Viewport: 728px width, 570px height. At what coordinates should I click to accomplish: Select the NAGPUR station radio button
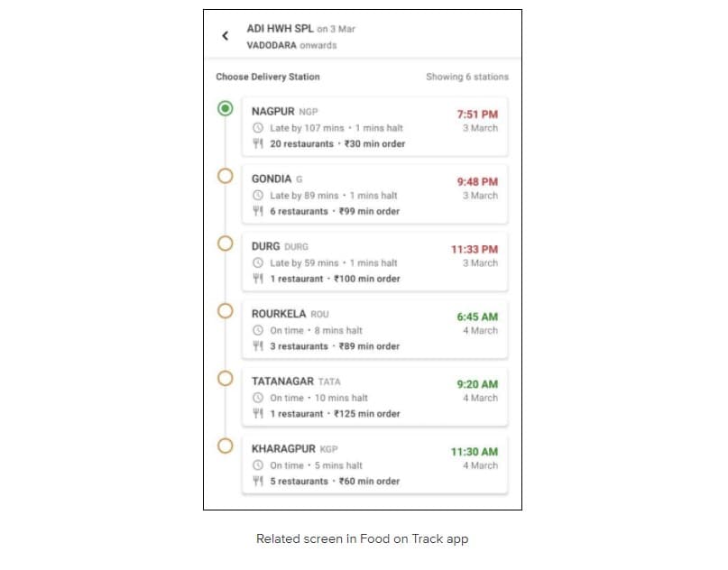(x=226, y=108)
